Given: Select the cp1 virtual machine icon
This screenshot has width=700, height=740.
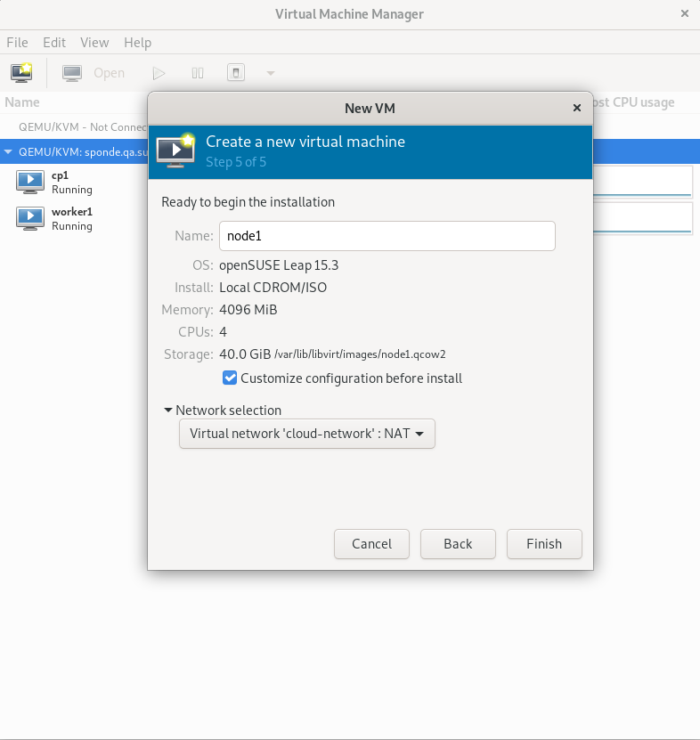Looking at the screenshot, I should 30,182.
